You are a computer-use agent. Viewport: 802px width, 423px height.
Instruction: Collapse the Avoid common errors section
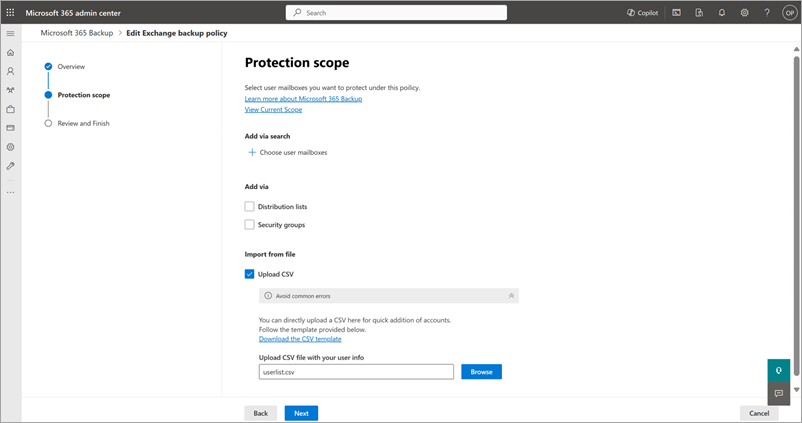(x=511, y=296)
